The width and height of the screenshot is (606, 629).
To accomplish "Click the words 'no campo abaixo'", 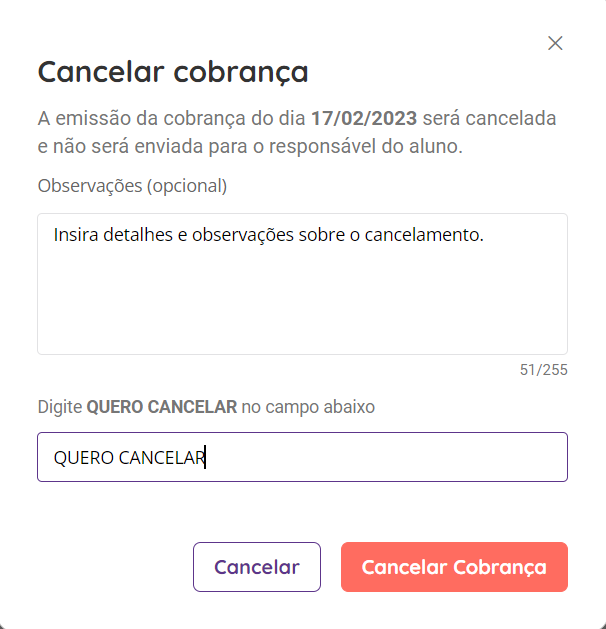I will pyautogui.click(x=308, y=407).
